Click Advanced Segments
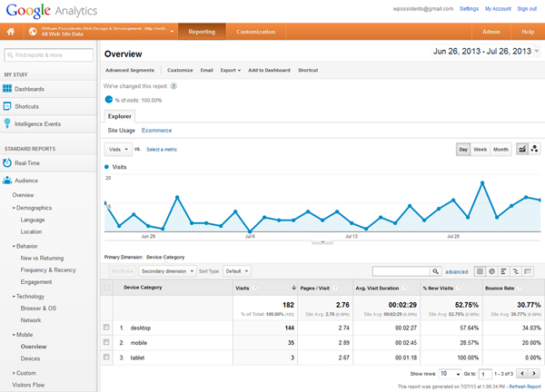545x392 pixels. point(130,70)
